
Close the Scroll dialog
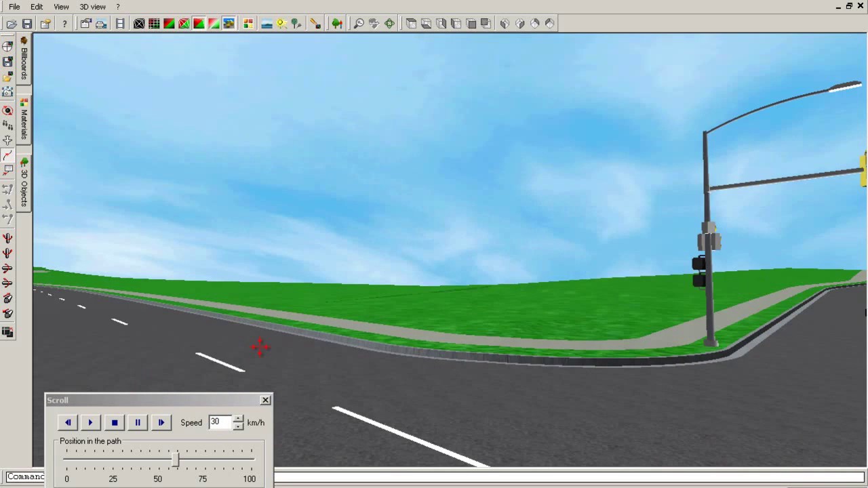(265, 400)
